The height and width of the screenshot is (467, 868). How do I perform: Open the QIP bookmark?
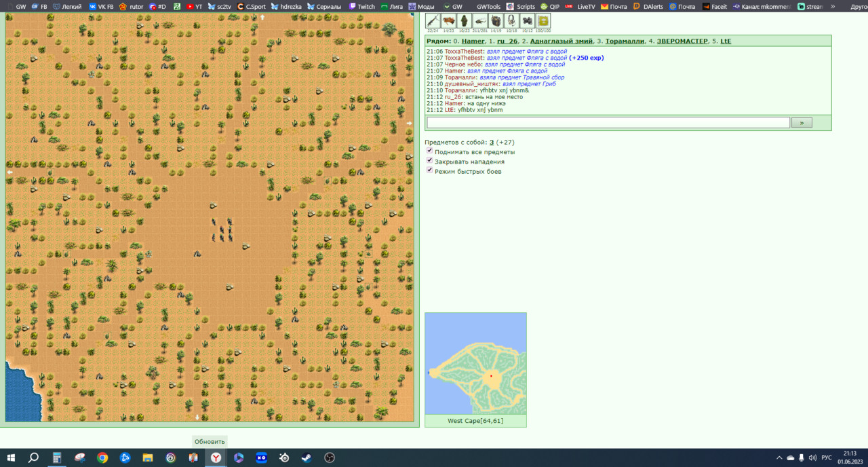coord(550,6)
